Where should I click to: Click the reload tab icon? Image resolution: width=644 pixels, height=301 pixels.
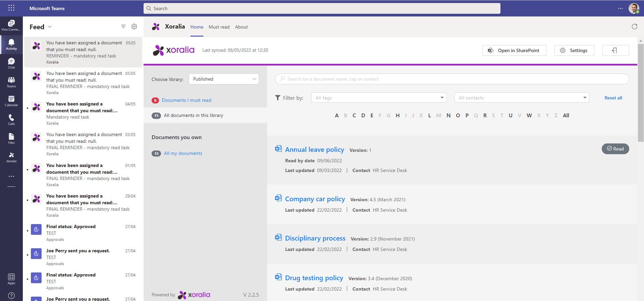tap(634, 27)
